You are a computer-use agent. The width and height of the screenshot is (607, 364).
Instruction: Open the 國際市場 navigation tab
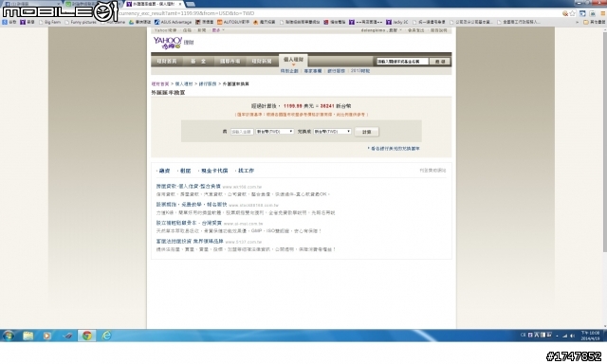230,61
